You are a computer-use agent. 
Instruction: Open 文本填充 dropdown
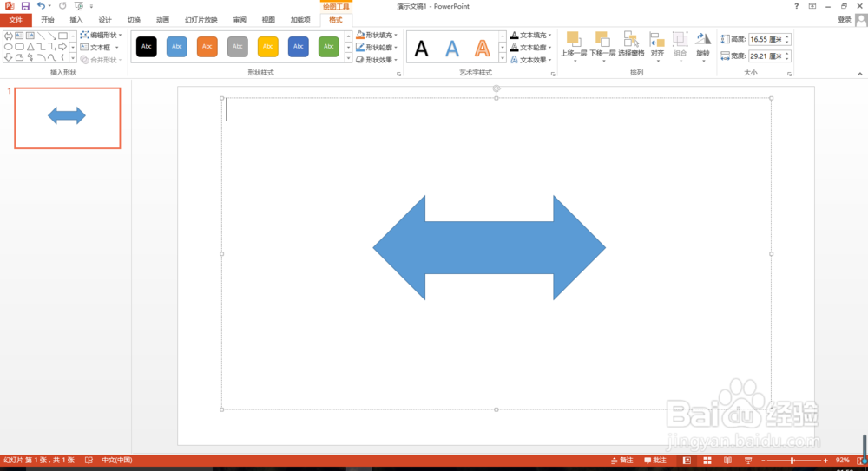531,35
